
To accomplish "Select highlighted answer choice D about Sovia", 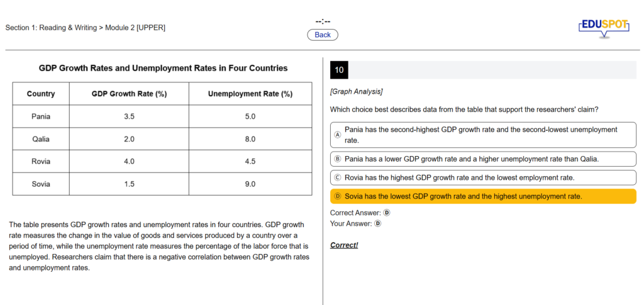I will (483, 196).
